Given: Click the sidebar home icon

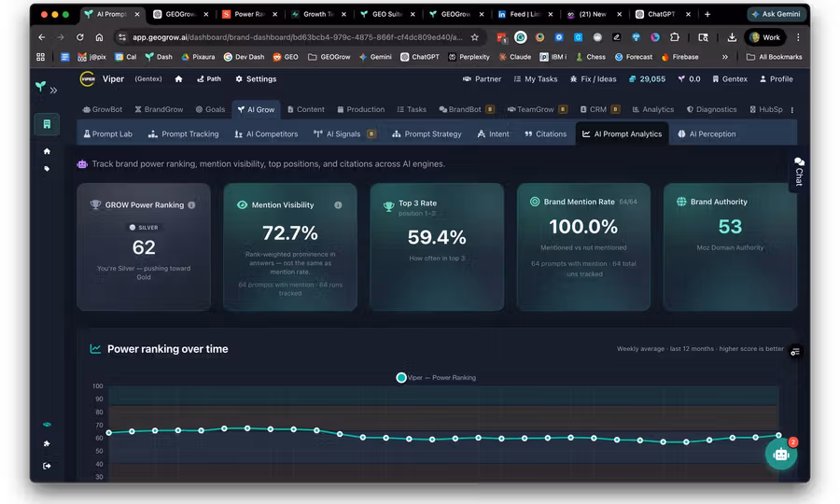Looking at the screenshot, I should (x=47, y=151).
